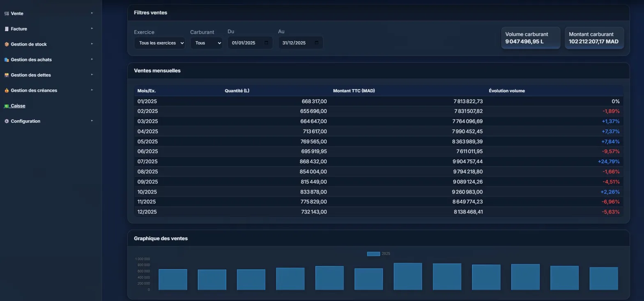
Task: Click the receipt icon next to Facture
Action: pyautogui.click(x=6, y=29)
